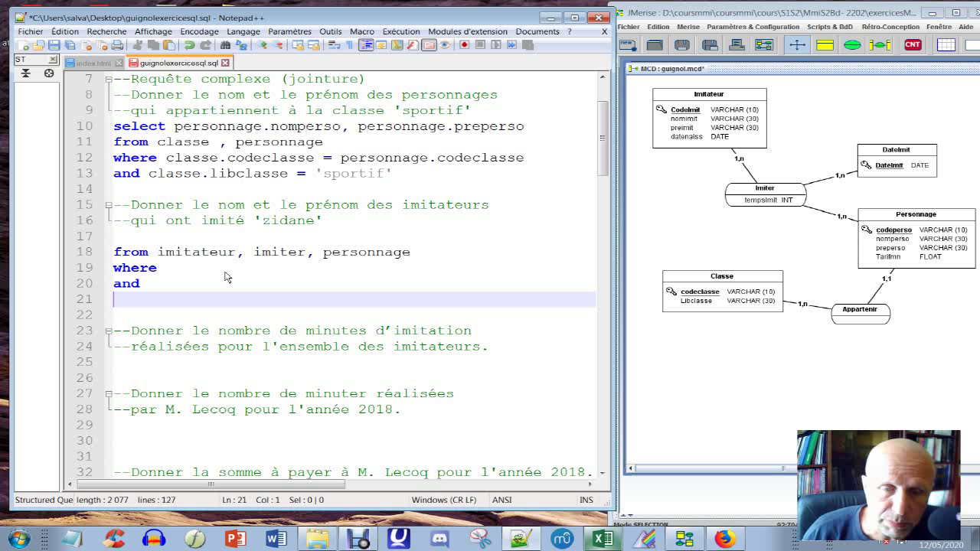Toggle show all characters pilcrow icon
The image size is (980, 551).
click(349, 45)
